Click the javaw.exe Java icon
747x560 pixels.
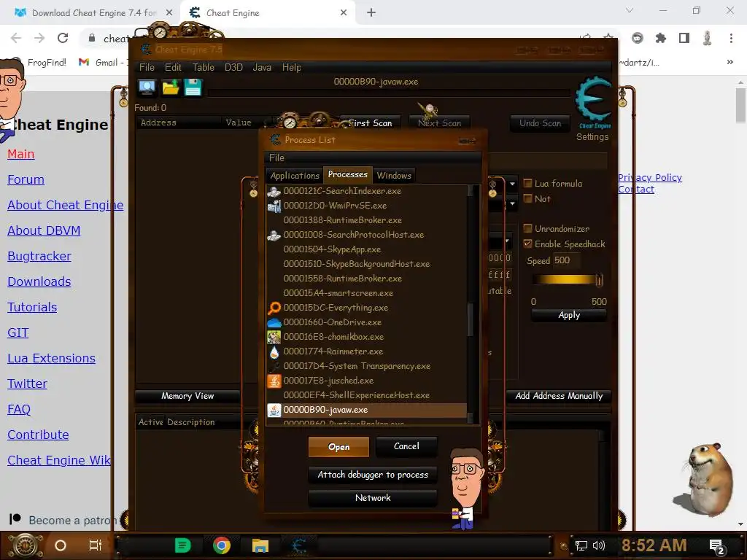[x=274, y=410]
